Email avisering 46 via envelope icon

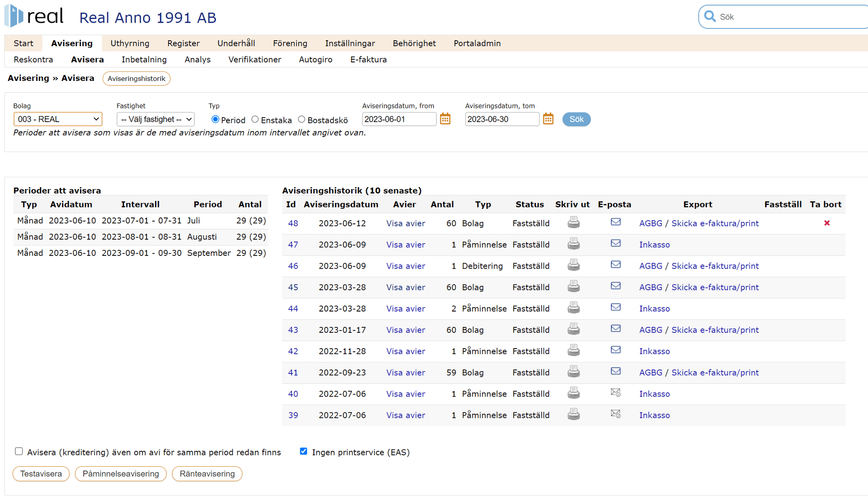coord(615,265)
